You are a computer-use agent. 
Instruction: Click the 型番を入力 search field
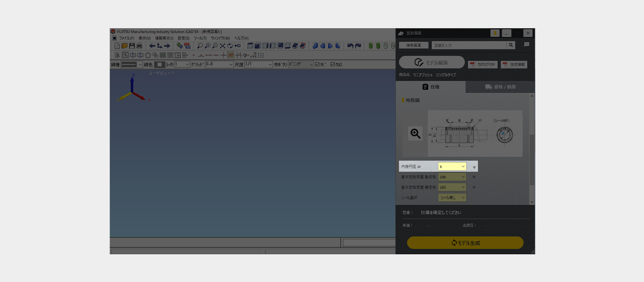(x=468, y=45)
